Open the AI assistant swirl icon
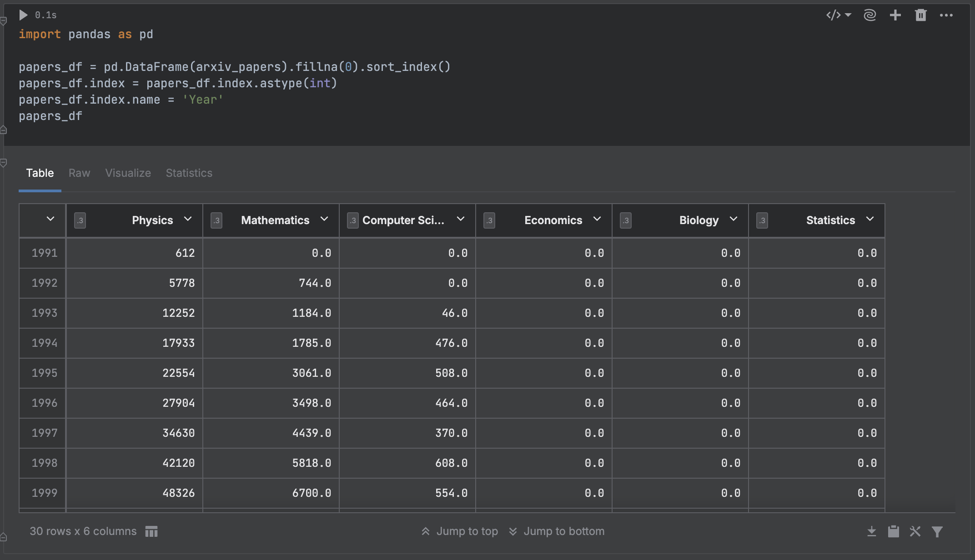 point(869,15)
